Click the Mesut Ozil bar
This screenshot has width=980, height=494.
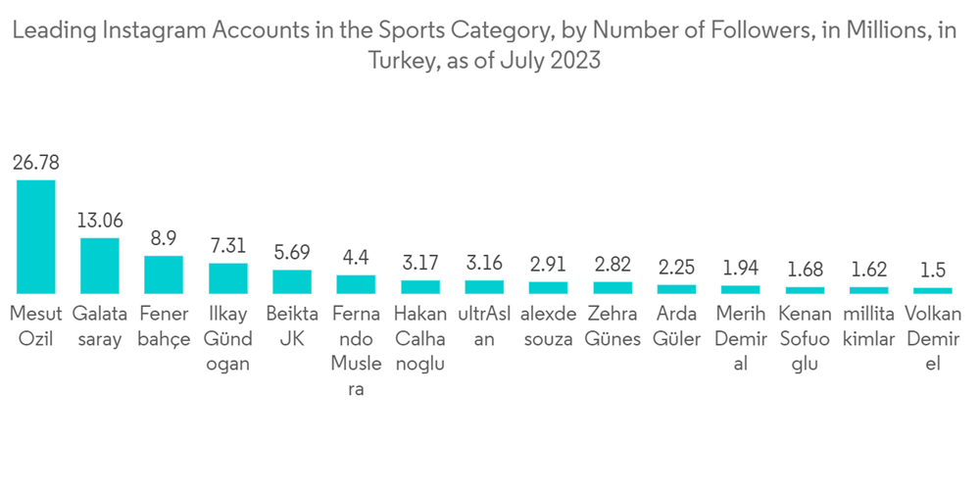pyautogui.click(x=36, y=237)
